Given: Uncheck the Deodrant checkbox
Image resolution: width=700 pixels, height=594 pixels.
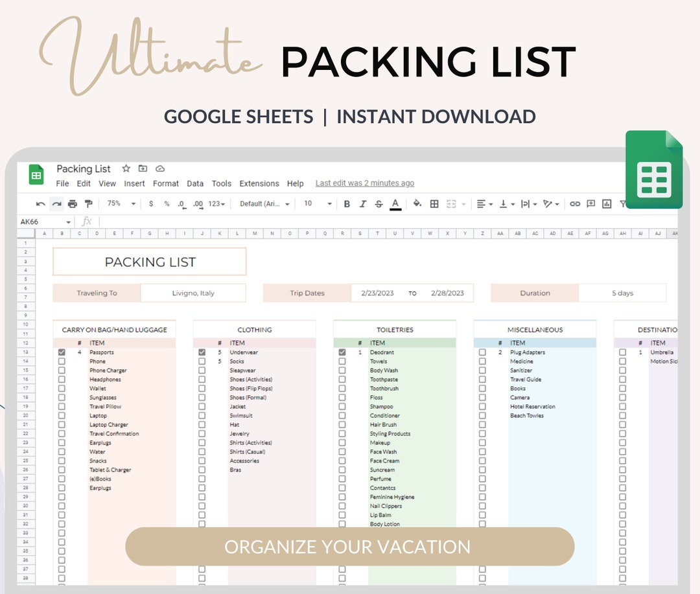Looking at the screenshot, I should tap(342, 352).
